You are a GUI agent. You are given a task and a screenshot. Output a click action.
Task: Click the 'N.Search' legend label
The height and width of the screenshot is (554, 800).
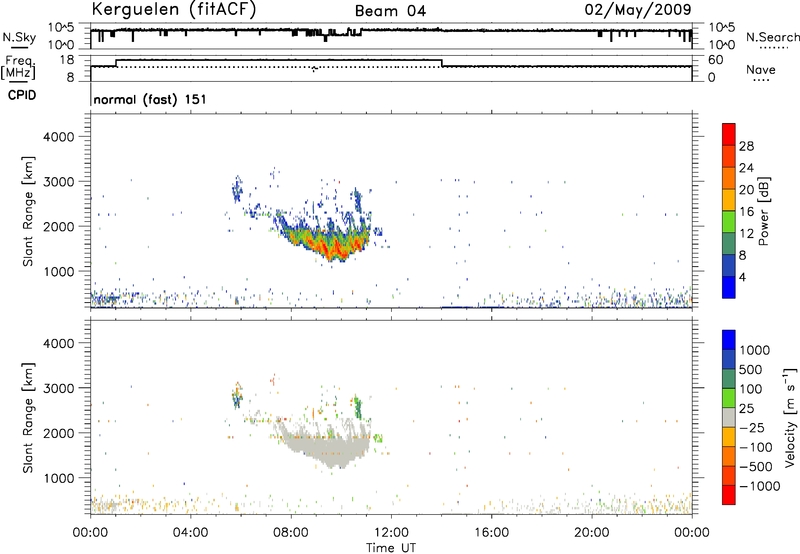pyautogui.click(x=772, y=37)
